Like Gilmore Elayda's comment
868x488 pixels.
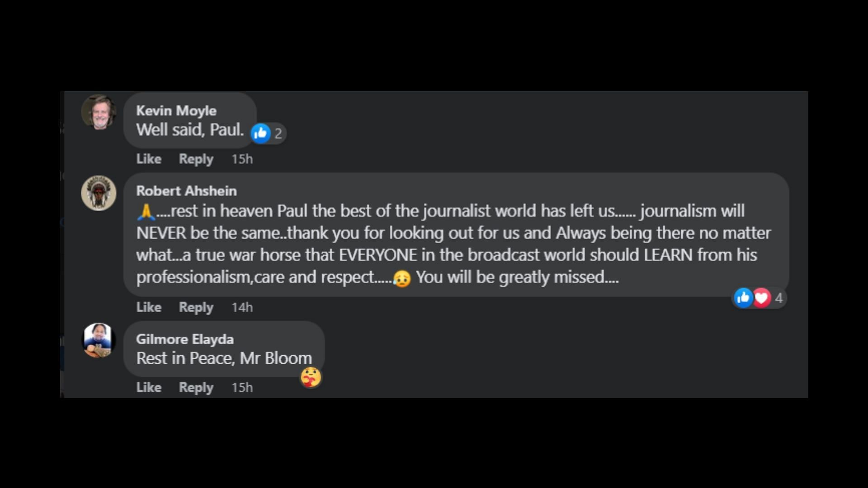pyautogui.click(x=149, y=388)
